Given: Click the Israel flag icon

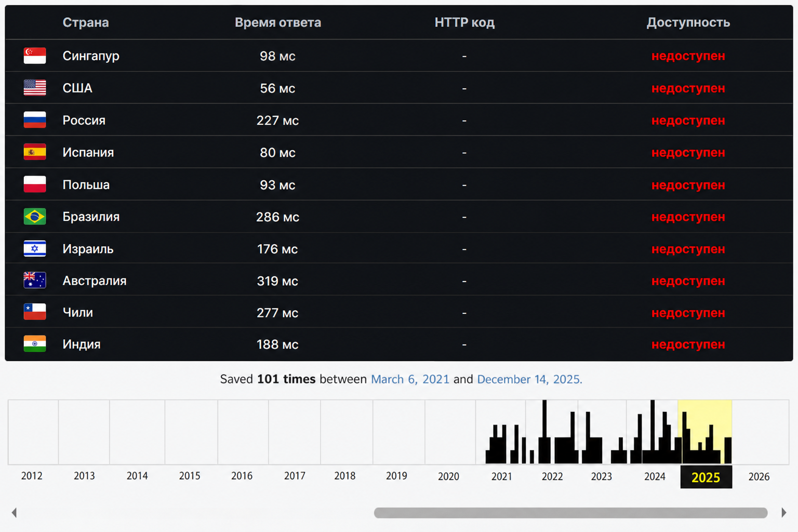Looking at the screenshot, I should click(x=35, y=249).
